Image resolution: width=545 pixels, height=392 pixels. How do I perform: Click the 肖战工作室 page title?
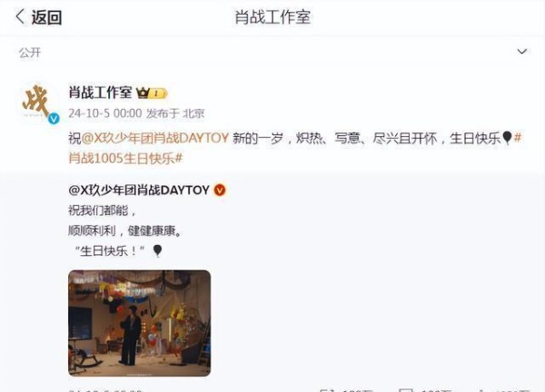272,17
